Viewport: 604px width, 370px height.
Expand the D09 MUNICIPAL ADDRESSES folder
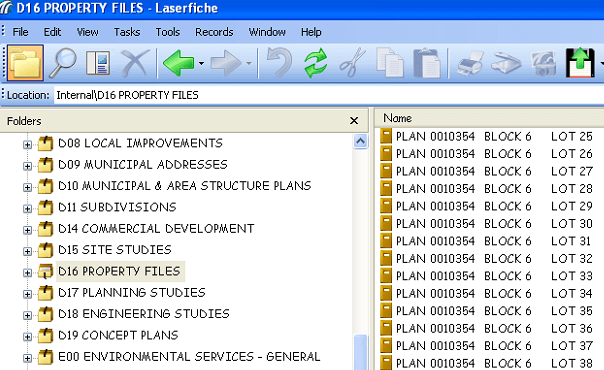(27, 166)
